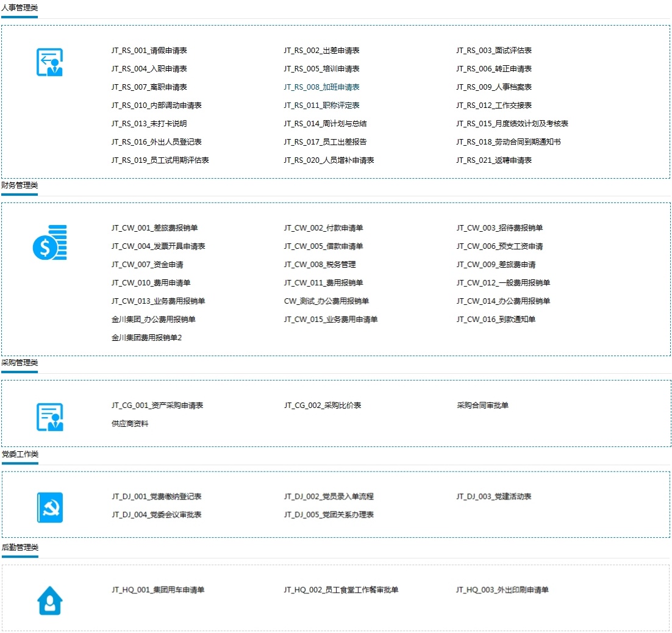Click the personnel management category icon

[49, 62]
